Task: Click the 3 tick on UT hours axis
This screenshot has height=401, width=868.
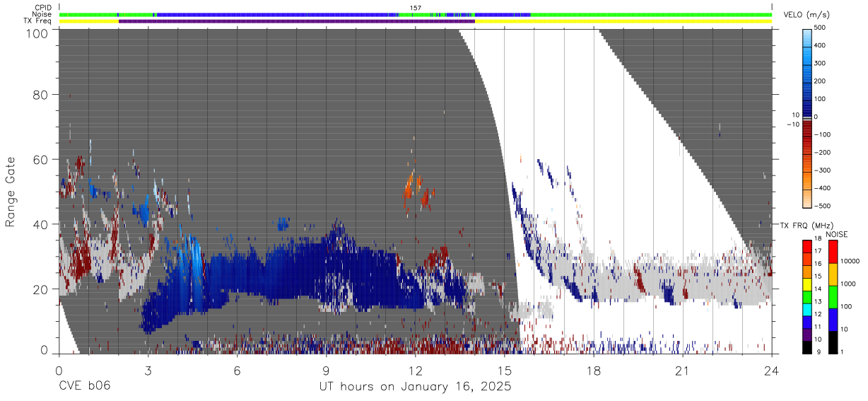Action: (x=148, y=370)
